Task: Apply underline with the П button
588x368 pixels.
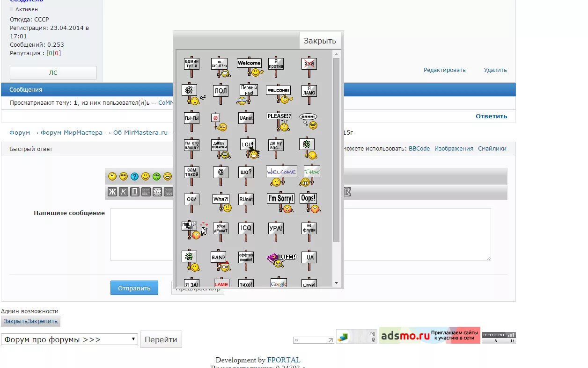Action: click(135, 192)
